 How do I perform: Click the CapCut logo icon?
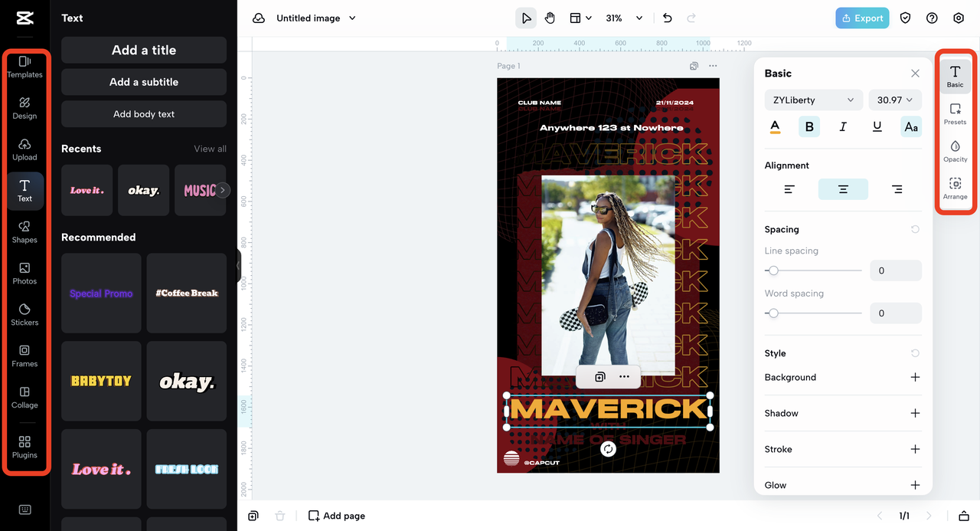[24, 18]
